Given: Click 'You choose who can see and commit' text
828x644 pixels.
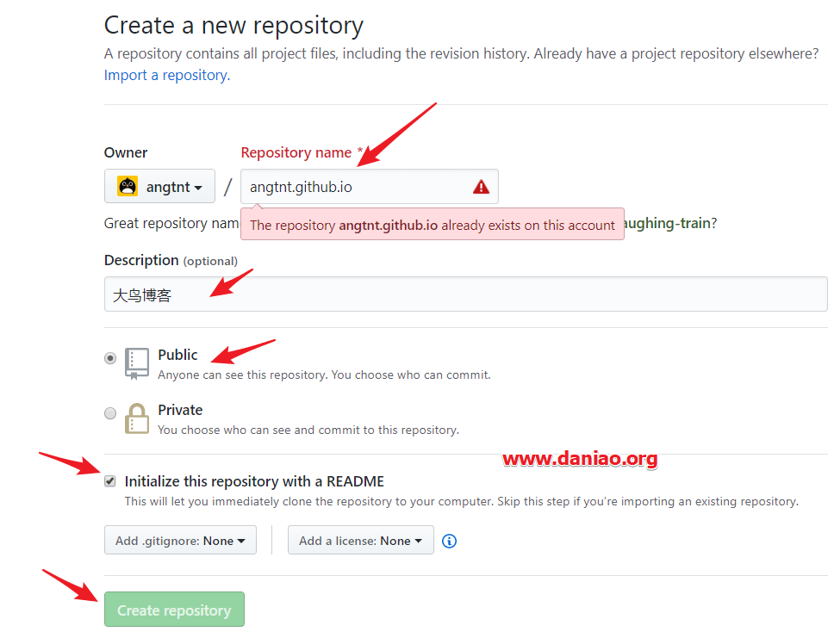Looking at the screenshot, I should [308, 430].
